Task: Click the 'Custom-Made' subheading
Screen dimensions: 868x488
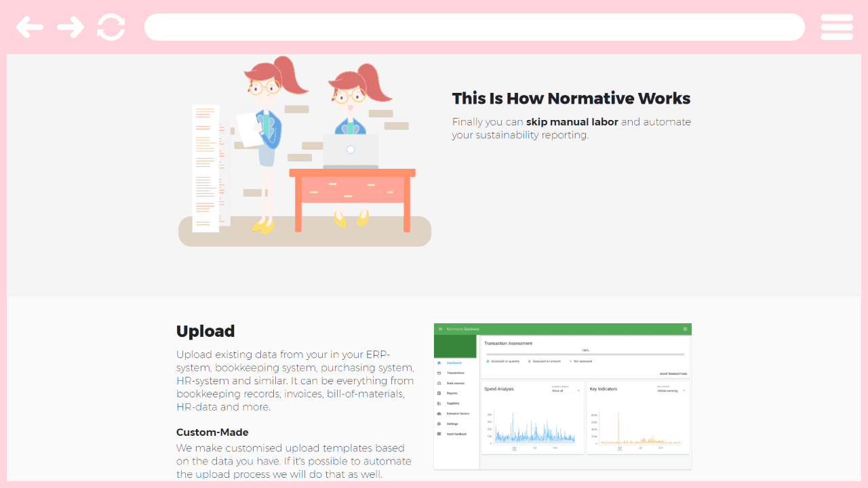Action: [212, 432]
